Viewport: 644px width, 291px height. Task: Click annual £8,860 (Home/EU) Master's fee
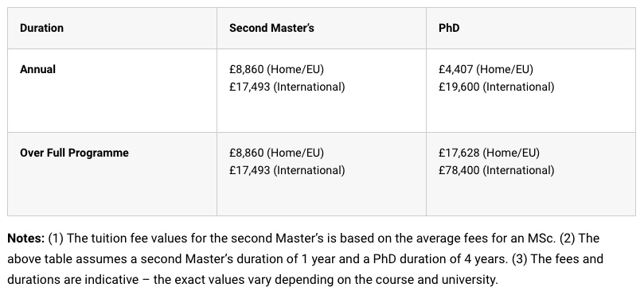(276, 69)
